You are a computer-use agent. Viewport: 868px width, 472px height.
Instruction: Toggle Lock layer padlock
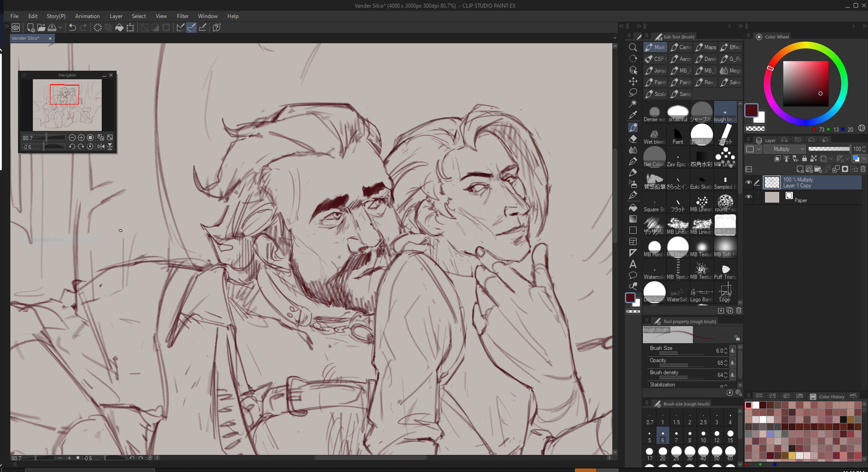[805, 159]
